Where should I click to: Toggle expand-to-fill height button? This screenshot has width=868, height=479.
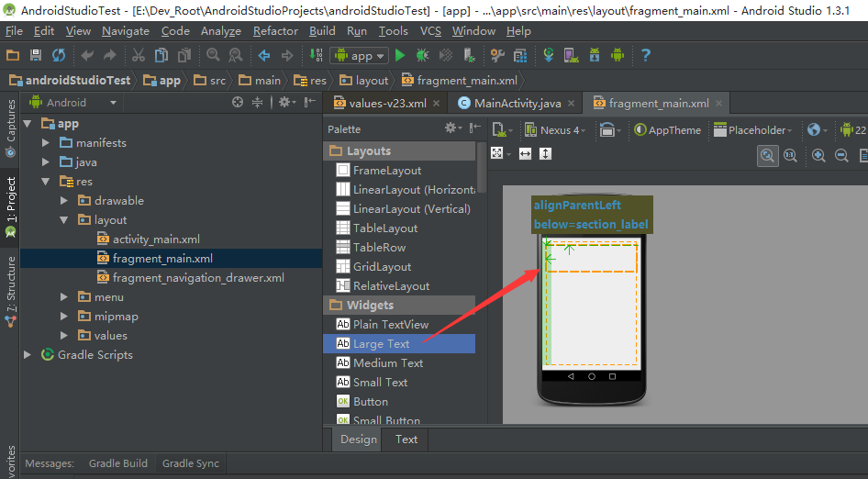pos(546,153)
